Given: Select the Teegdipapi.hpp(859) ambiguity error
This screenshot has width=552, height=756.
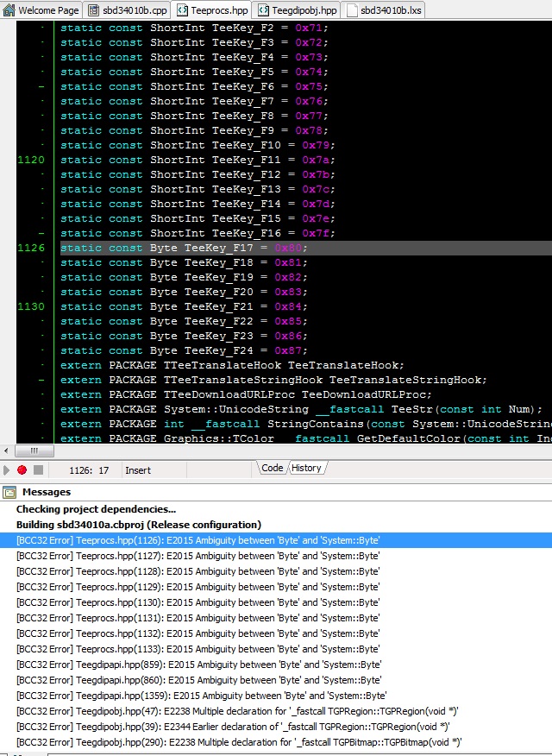Looking at the screenshot, I should click(x=198, y=665).
